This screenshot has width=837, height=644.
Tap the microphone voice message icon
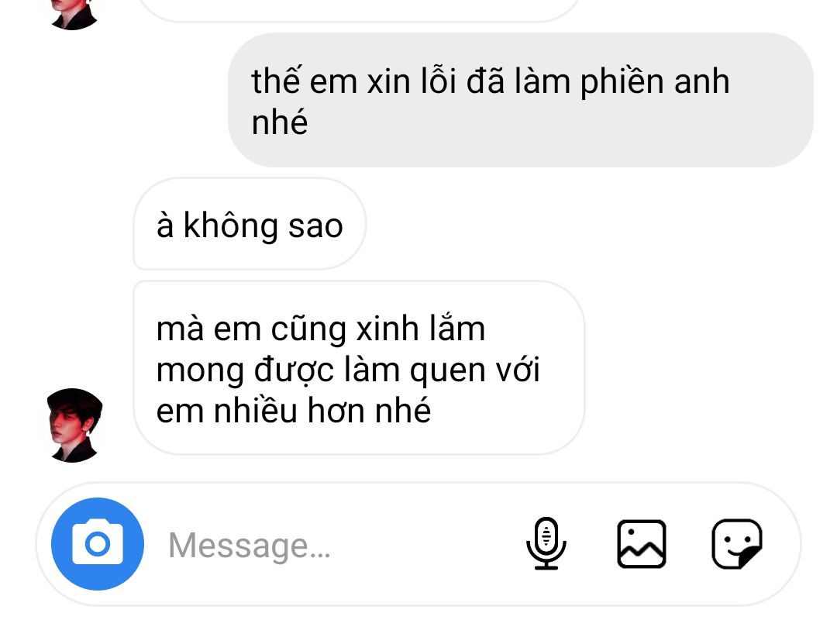click(x=546, y=543)
